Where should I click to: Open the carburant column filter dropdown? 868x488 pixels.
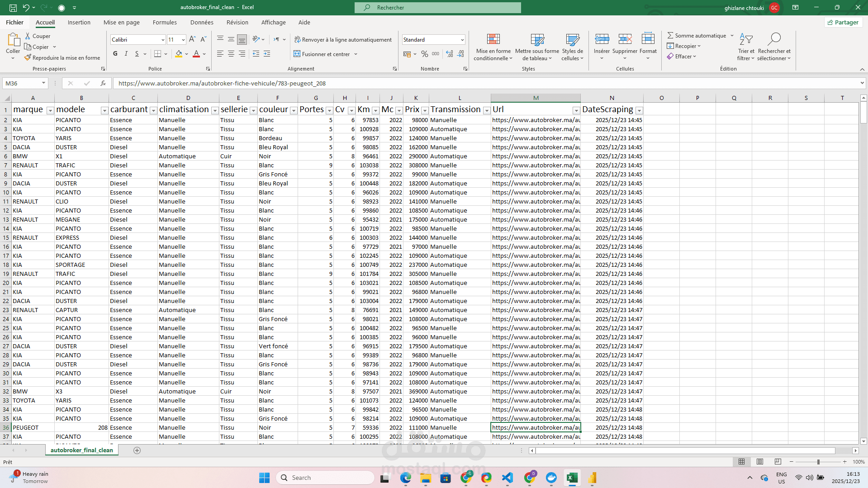(153, 110)
